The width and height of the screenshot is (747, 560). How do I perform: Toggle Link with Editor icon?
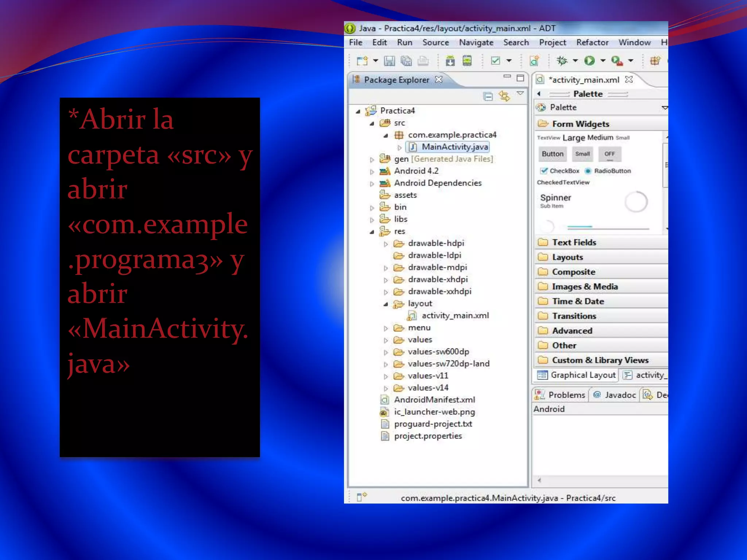[x=504, y=96]
